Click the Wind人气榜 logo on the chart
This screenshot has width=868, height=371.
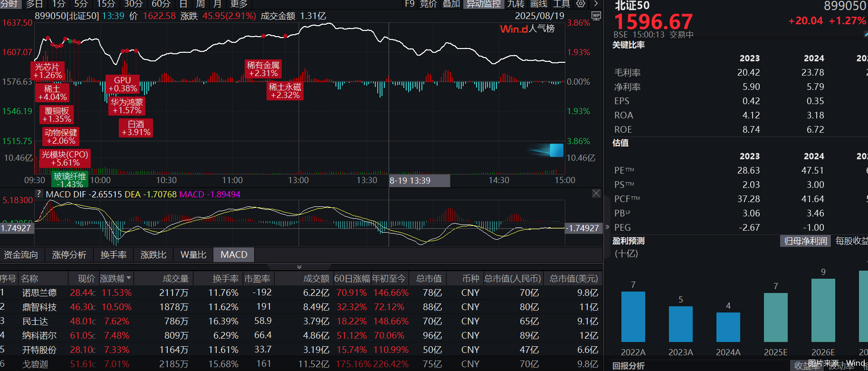(527, 29)
